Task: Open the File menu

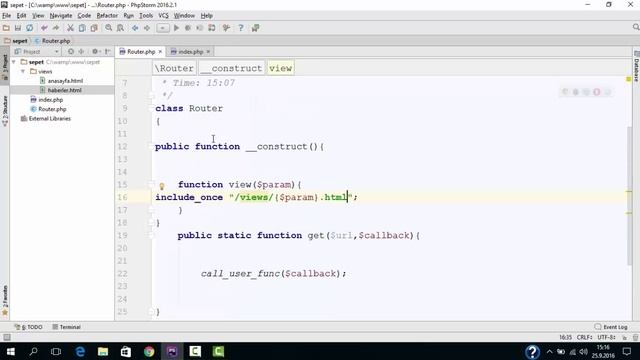Action: coord(7,16)
